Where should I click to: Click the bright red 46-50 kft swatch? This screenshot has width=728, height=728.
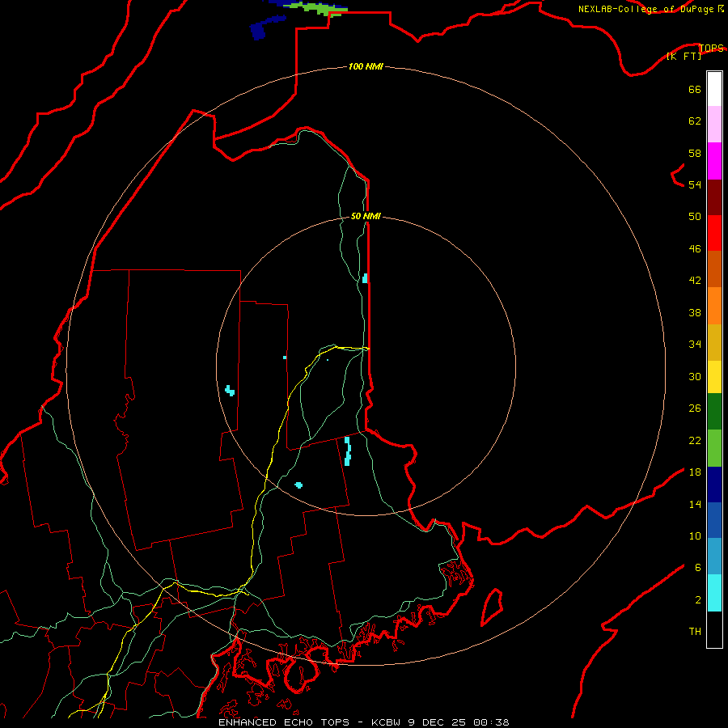click(714, 233)
